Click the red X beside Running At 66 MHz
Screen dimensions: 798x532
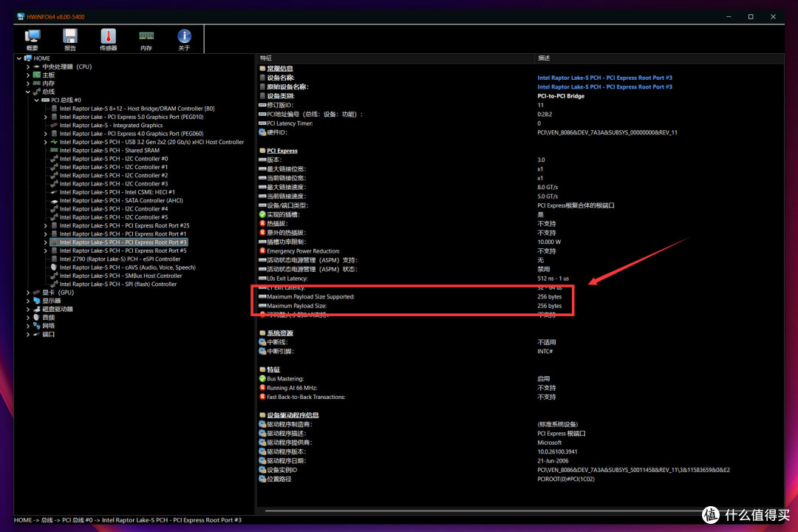(x=262, y=388)
